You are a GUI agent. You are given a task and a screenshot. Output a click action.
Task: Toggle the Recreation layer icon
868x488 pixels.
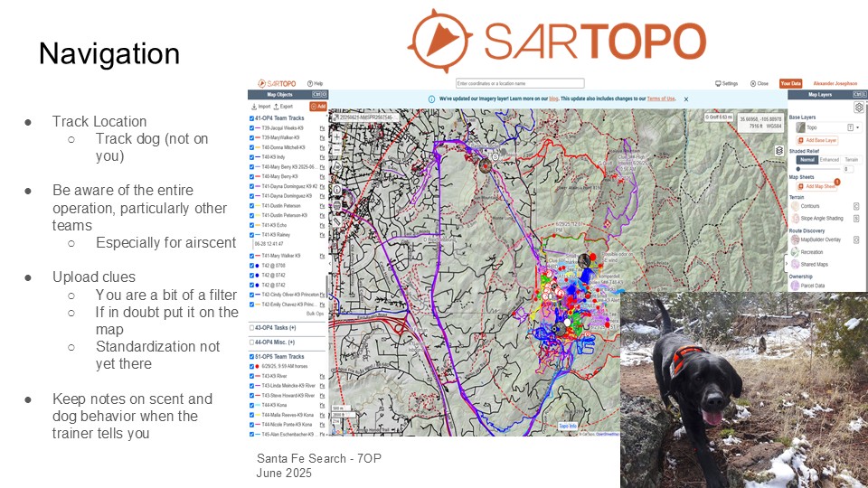point(795,252)
